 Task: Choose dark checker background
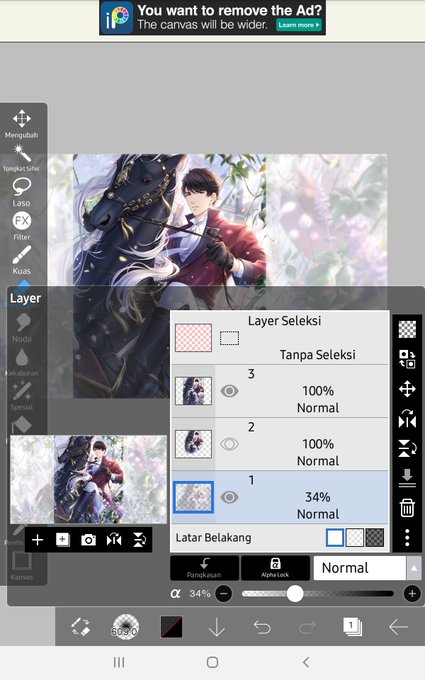[x=375, y=538]
